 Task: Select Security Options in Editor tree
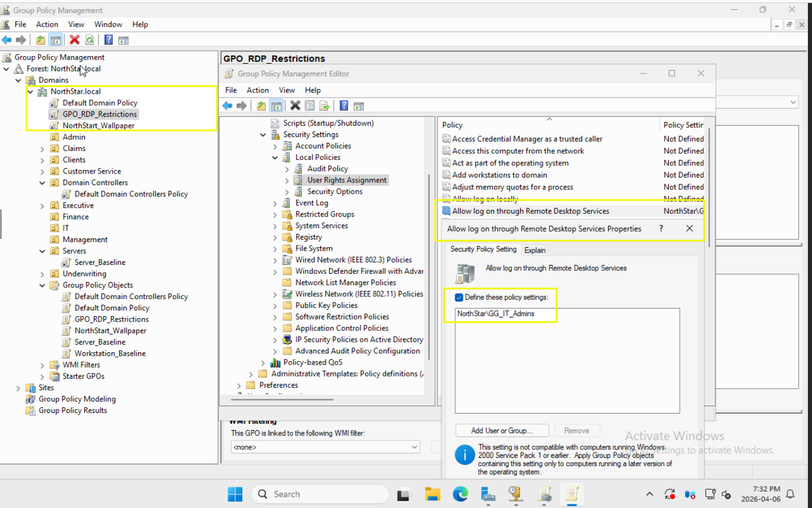click(335, 191)
